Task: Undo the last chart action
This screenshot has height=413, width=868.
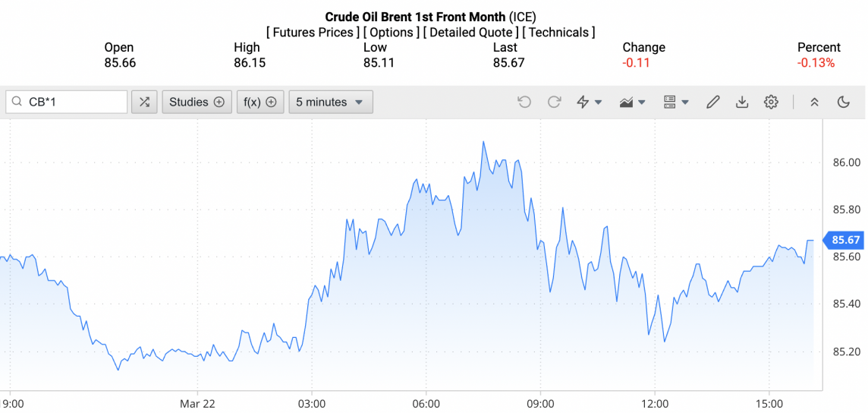Action: click(524, 102)
